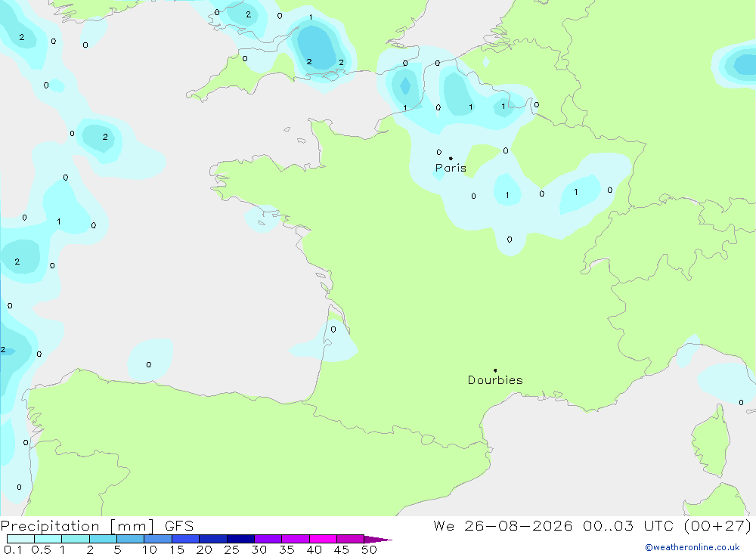Pick legend swatch between 2 and 5
The height and width of the screenshot is (554, 756).
[103, 539]
